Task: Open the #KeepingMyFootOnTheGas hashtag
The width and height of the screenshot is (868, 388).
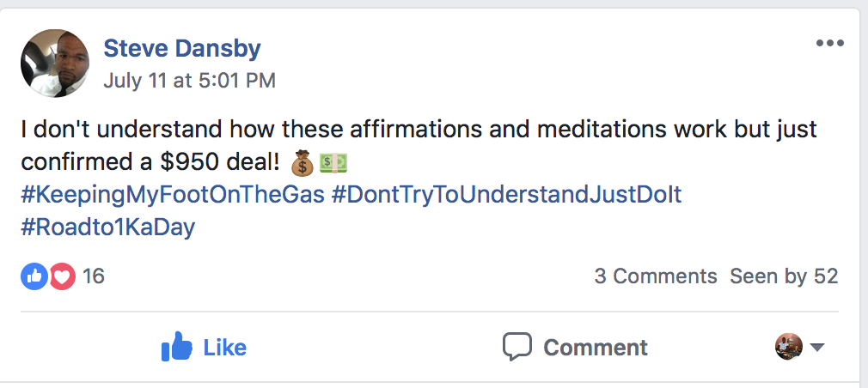Action: [173, 195]
